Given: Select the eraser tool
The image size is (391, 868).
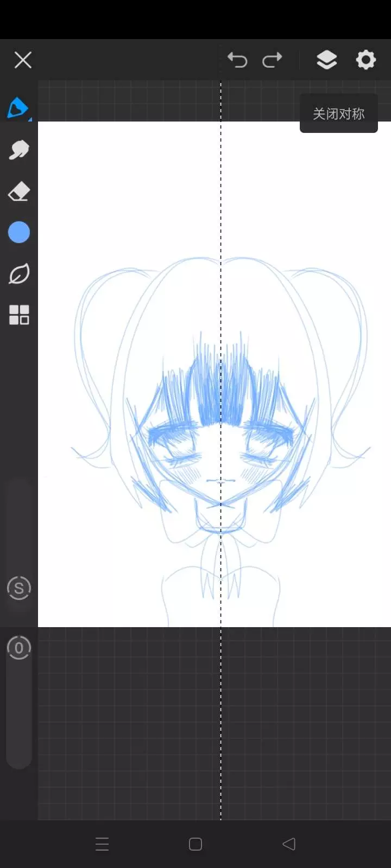Looking at the screenshot, I should click(18, 192).
